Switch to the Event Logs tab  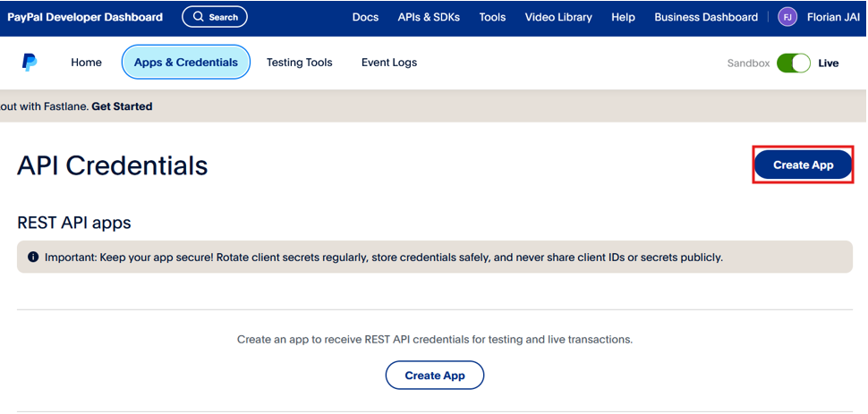point(389,63)
